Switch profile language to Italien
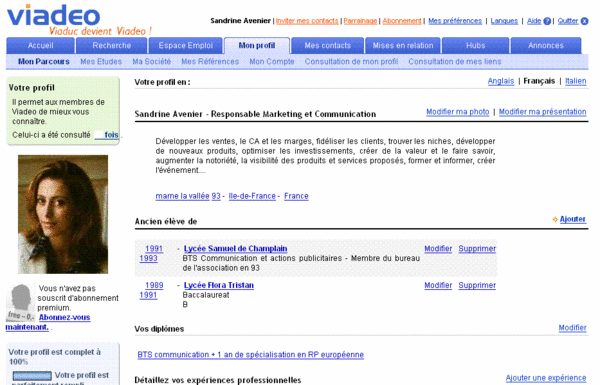This screenshot has height=385, width=600. (x=576, y=81)
